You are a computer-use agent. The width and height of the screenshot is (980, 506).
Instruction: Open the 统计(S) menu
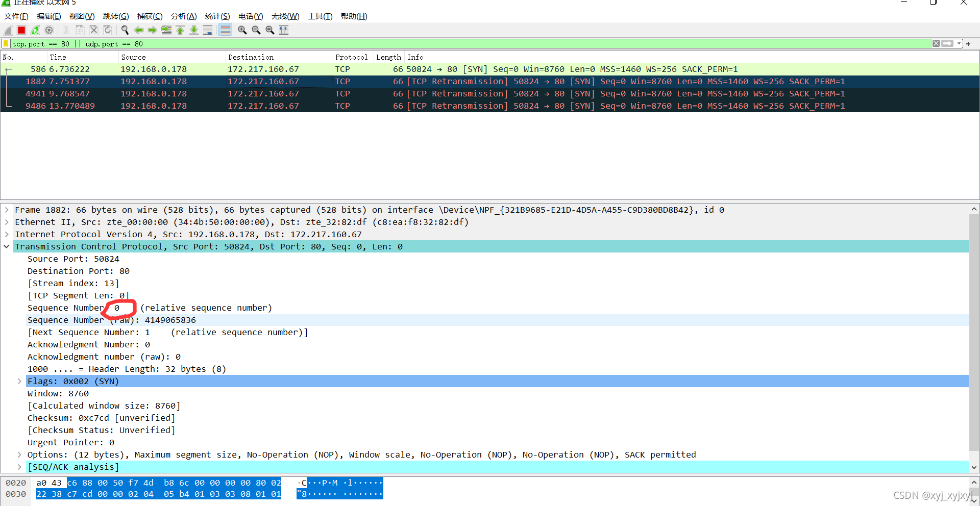click(217, 16)
